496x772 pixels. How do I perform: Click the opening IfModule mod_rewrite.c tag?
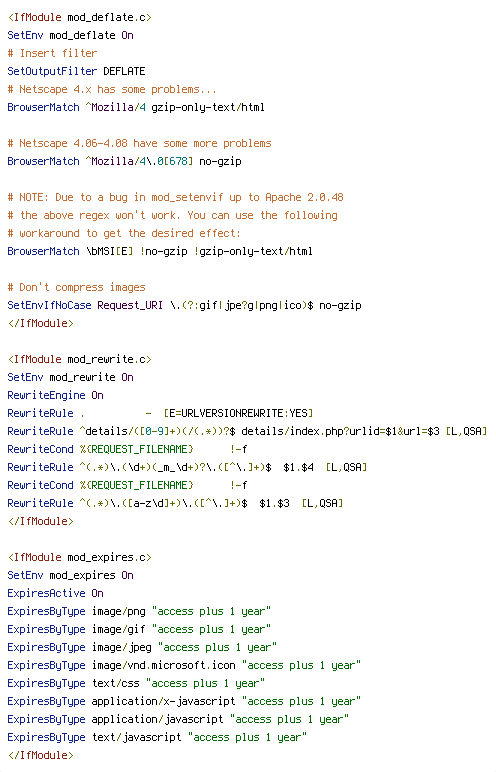[x=79, y=359]
